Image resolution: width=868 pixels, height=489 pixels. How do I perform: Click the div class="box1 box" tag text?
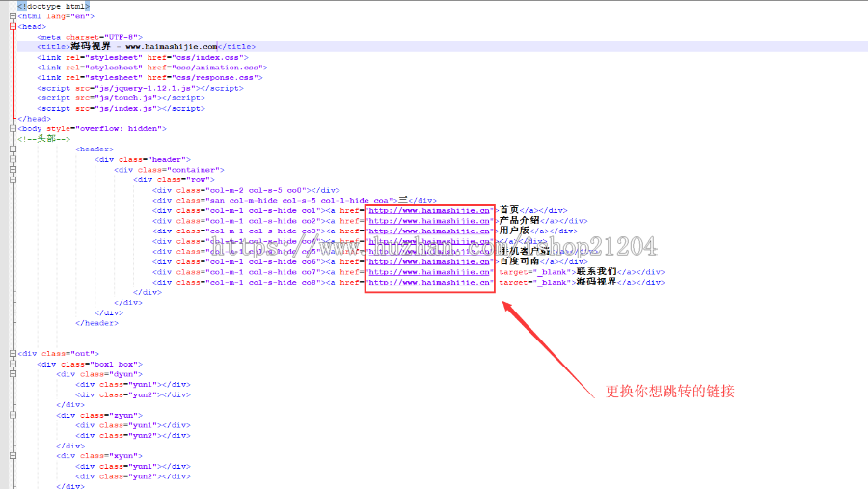90,364
